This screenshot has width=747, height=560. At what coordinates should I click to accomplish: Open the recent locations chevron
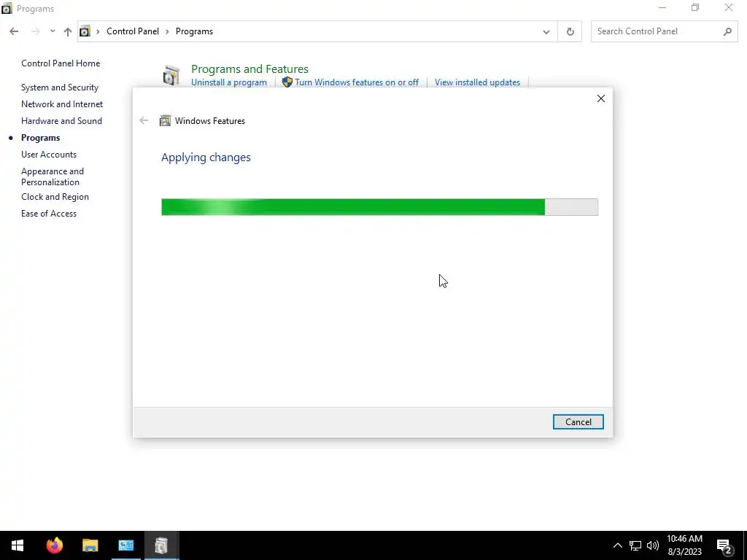click(53, 31)
